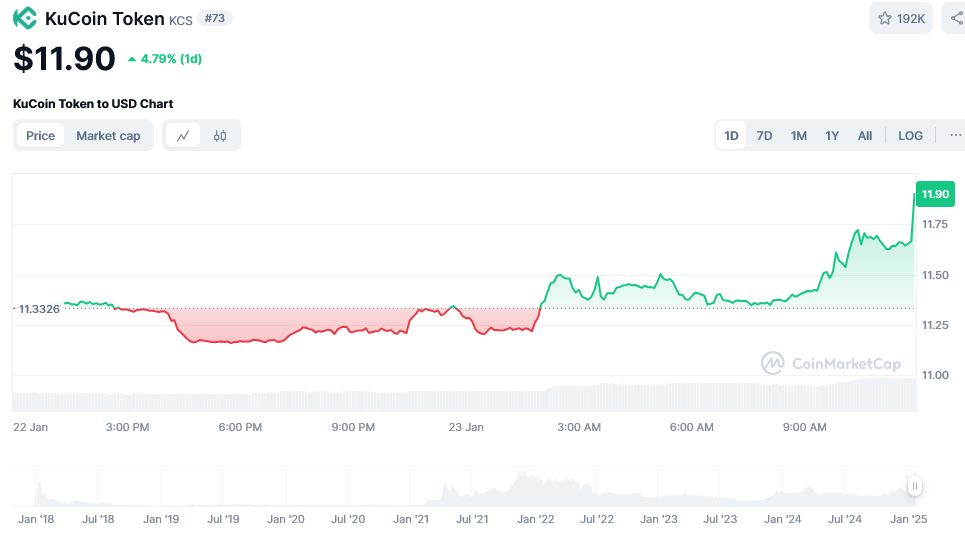Click the Jul '18 overview axis label

[98, 519]
